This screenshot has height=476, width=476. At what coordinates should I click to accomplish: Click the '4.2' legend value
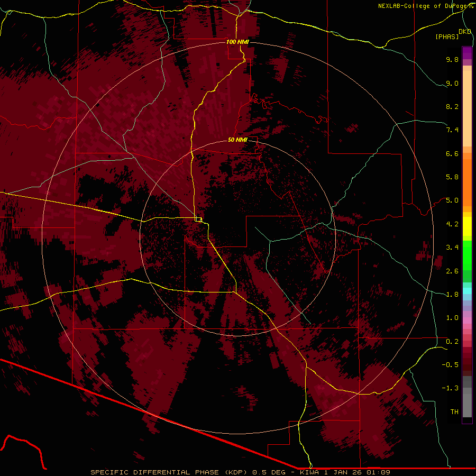tap(452, 224)
